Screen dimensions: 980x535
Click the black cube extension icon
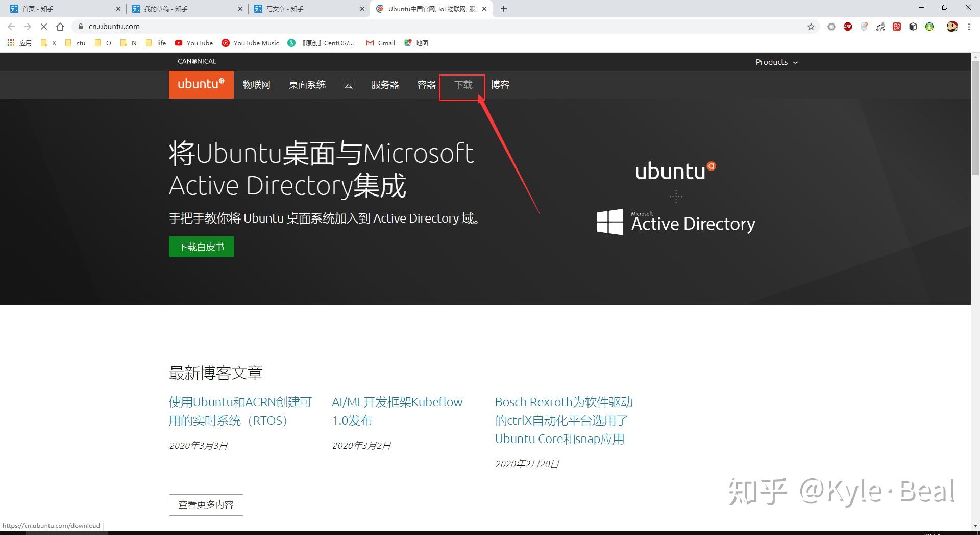coord(913,27)
